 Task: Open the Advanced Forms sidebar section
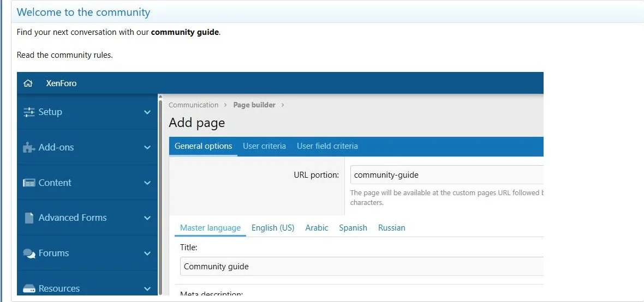[x=87, y=218]
